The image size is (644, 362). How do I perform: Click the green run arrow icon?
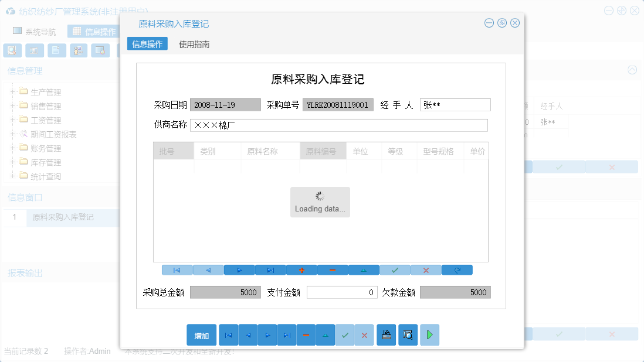pyautogui.click(x=431, y=334)
